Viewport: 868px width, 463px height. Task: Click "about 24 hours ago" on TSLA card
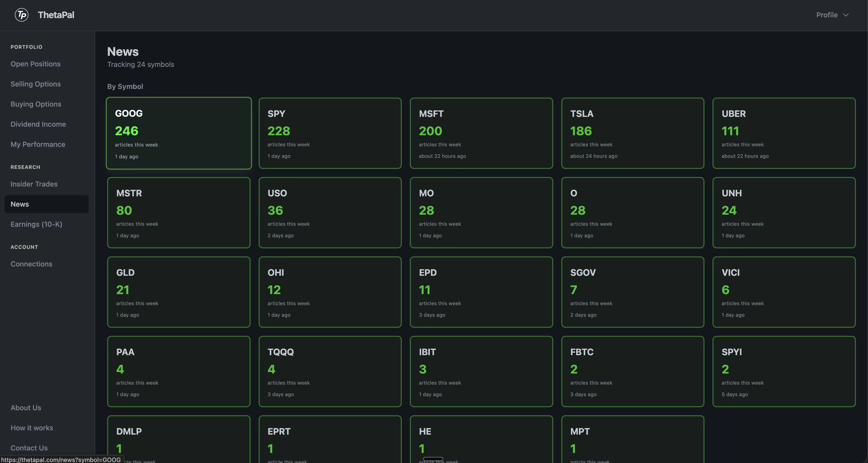point(594,156)
